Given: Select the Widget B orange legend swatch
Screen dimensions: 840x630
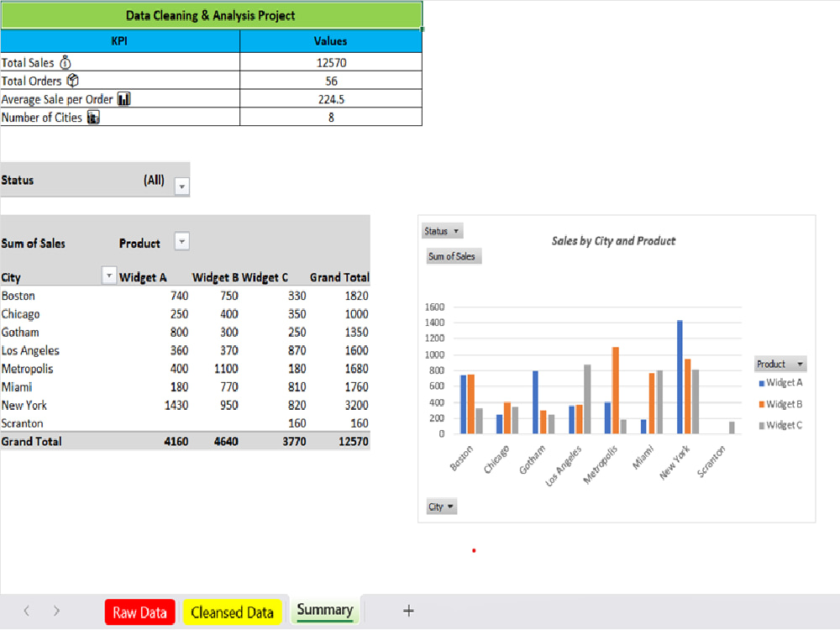Looking at the screenshot, I should pos(761,405).
